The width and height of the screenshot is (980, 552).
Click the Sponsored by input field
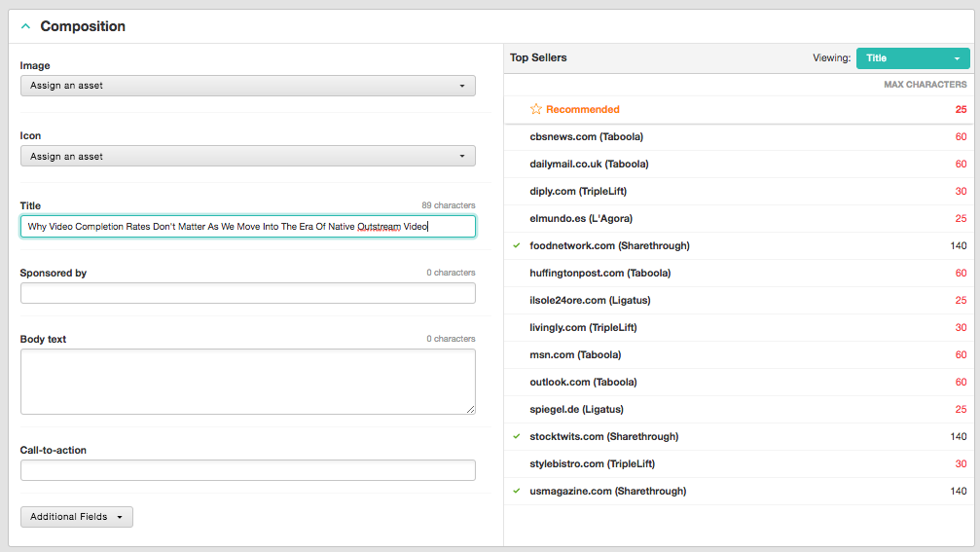[x=247, y=293]
